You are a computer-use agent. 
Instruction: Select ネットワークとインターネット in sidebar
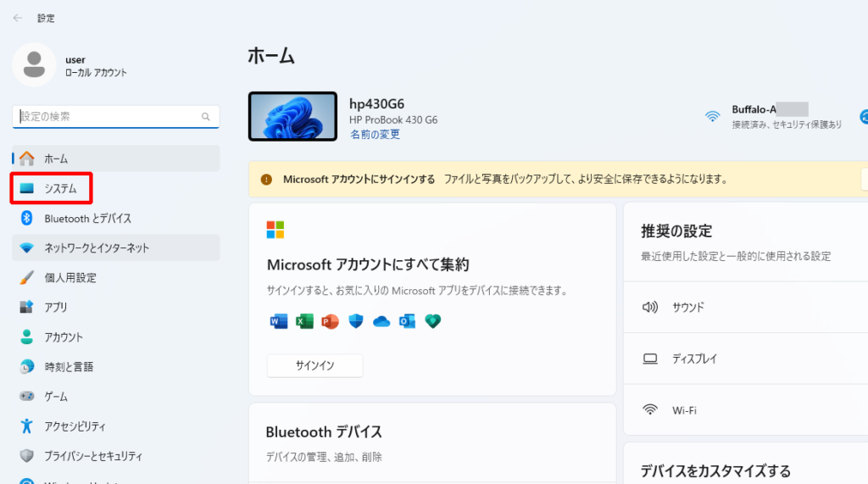point(115,248)
